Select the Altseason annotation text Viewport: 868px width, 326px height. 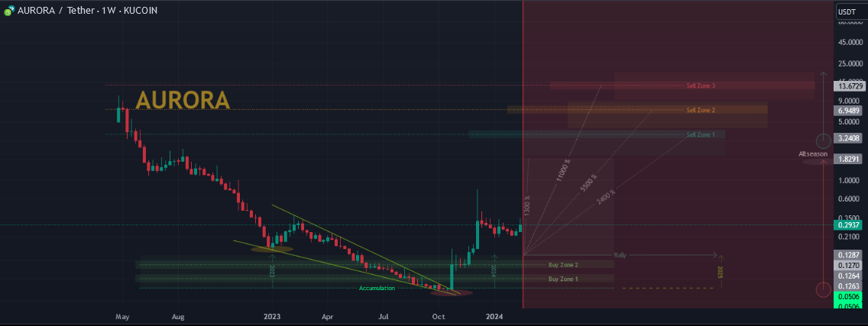pos(813,153)
